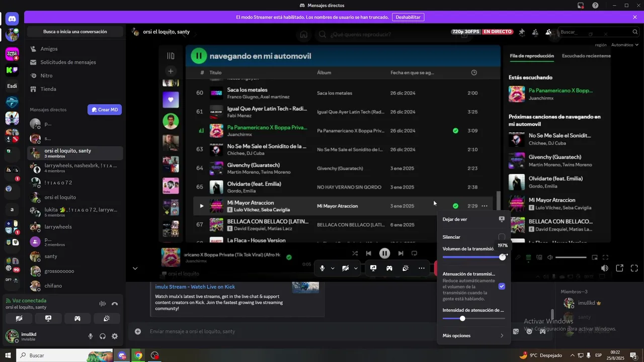
Task: Open OBS icon in the taskbar
Action: click(x=154, y=355)
